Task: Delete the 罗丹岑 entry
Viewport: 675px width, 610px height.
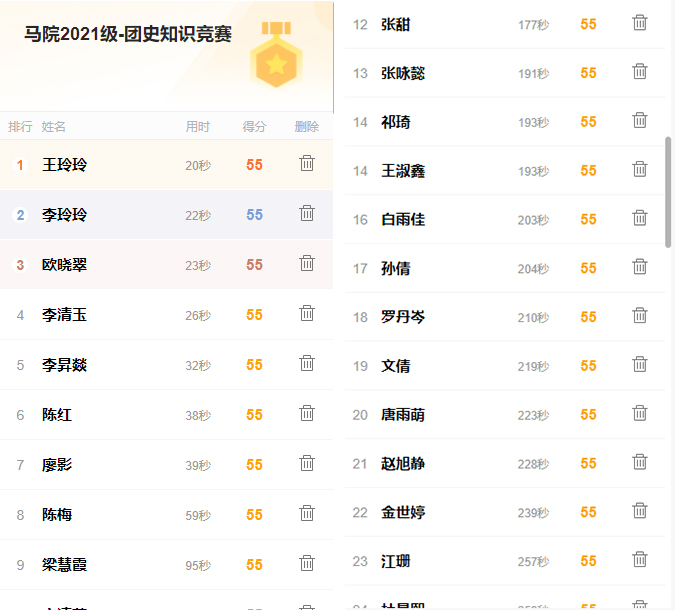Action: 640,316
